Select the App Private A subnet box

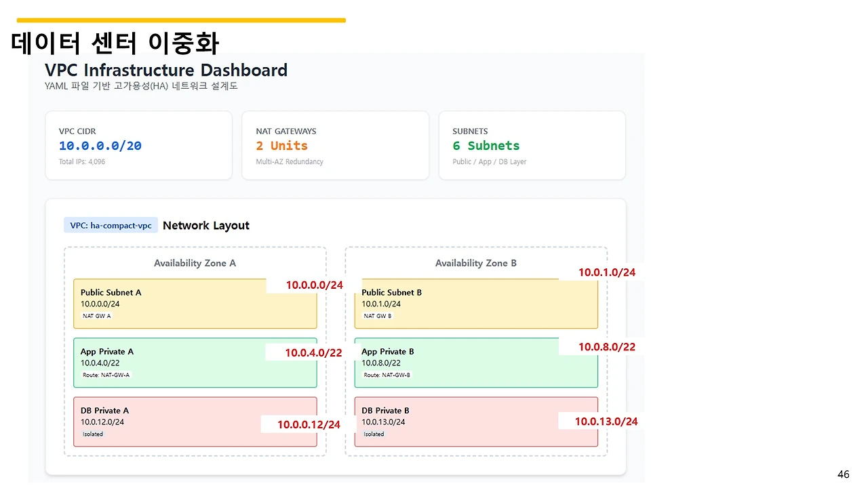(x=170, y=363)
